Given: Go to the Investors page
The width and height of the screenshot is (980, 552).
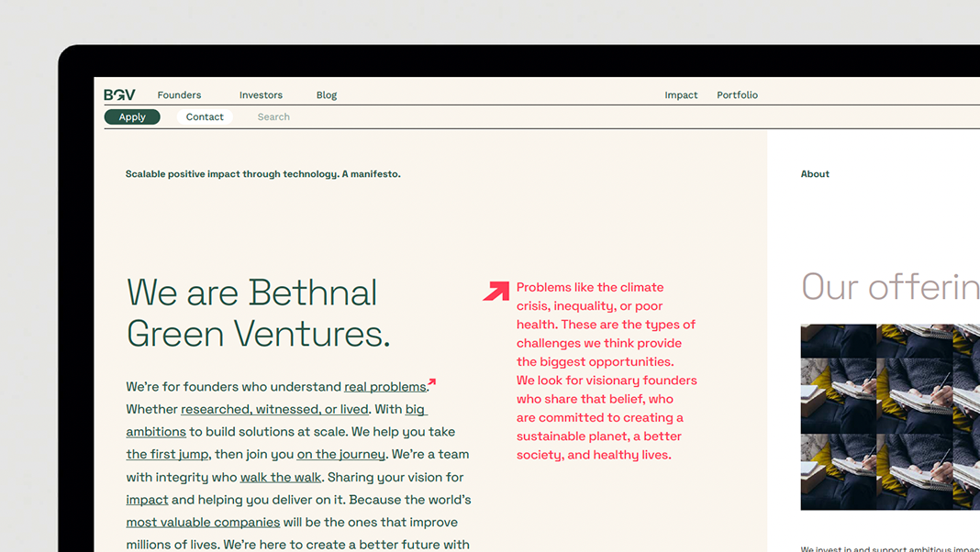Looking at the screenshot, I should click(x=261, y=95).
